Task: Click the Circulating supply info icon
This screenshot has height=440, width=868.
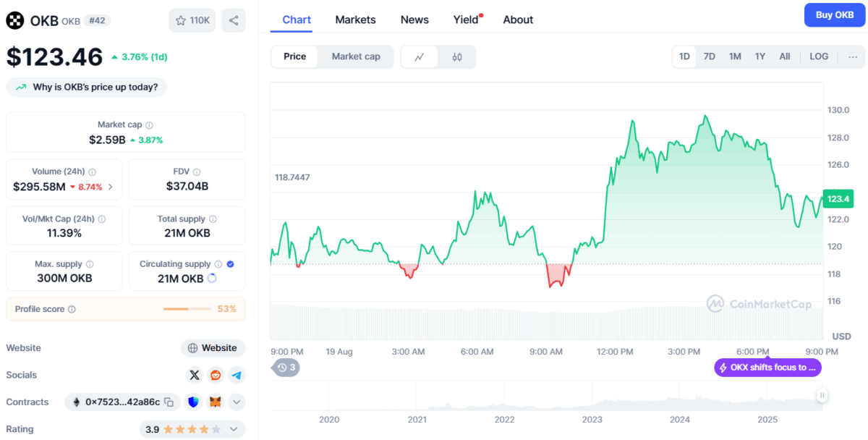Action: point(218,265)
